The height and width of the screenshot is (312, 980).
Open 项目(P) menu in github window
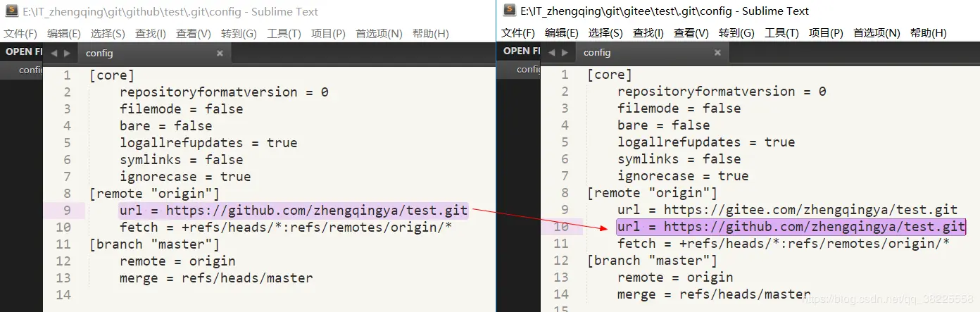tap(328, 34)
